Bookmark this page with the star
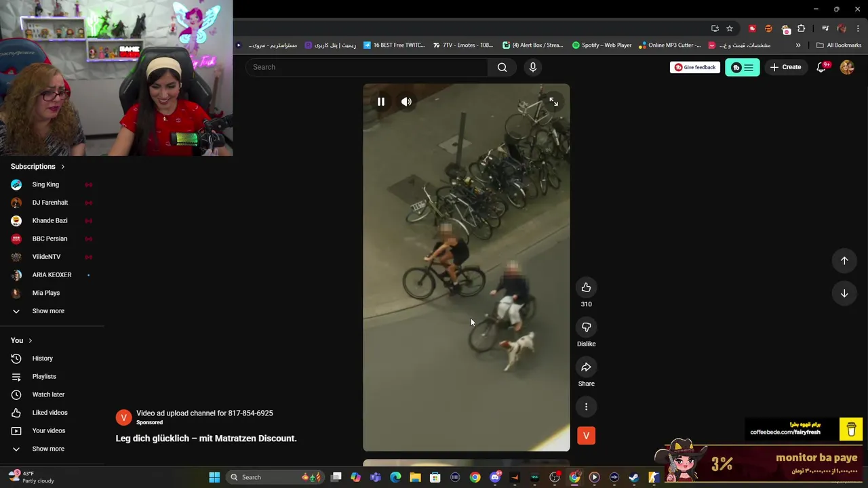Viewport: 868px width, 488px height. [x=730, y=28]
